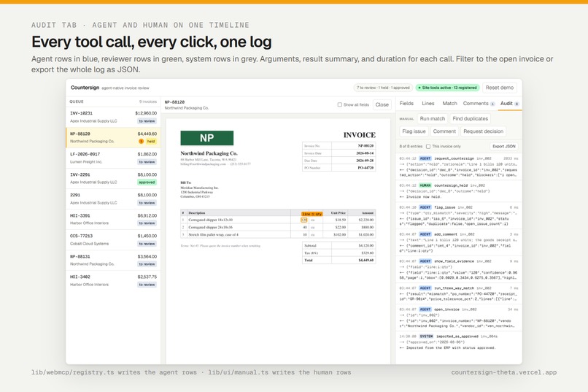This screenshot has width=588, height=392.
Task: Click the AGENT badge on run_three_way_match entry
Action: coord(425,288)
